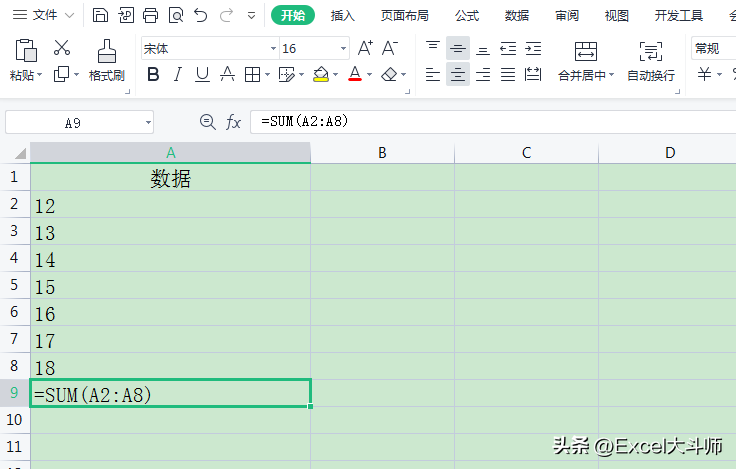Select column B header
This screenshot has height=469, width=736.
[x=383, y=153]
